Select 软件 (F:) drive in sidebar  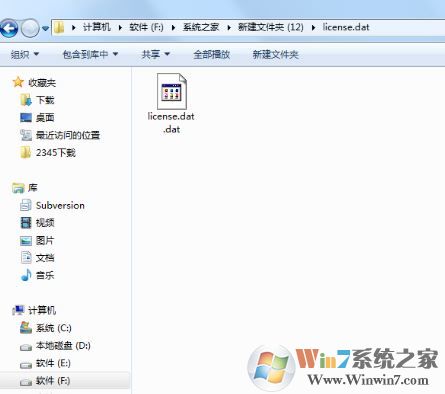click(65, 381)
